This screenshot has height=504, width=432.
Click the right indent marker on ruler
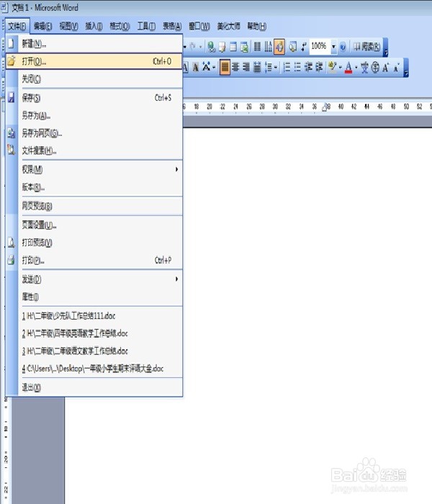click(325, 108)
